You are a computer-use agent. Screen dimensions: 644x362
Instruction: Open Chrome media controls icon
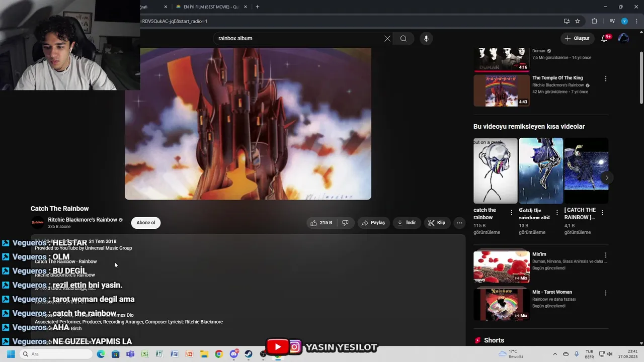coord(612,21)
